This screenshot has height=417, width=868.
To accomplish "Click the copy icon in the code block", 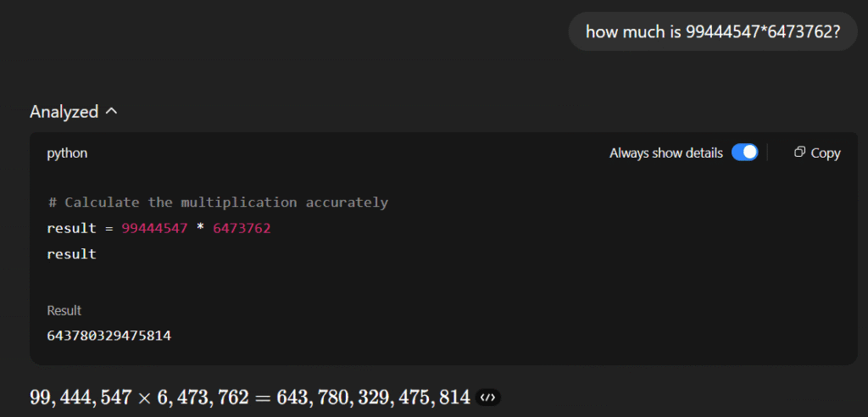I will (x=799, y=153).
